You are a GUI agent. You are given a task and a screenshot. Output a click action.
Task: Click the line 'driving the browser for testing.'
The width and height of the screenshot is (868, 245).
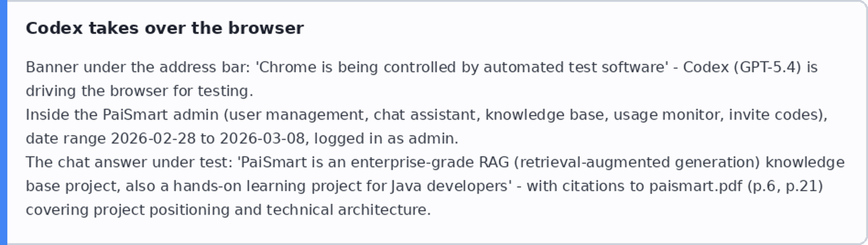pos(139,91)
